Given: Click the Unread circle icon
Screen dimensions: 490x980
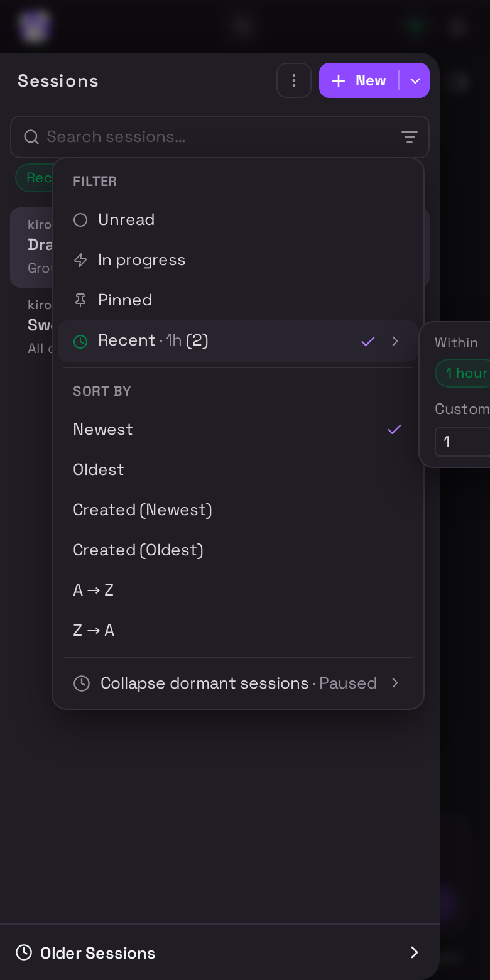Looking at the screenshot, I should 80,220.
